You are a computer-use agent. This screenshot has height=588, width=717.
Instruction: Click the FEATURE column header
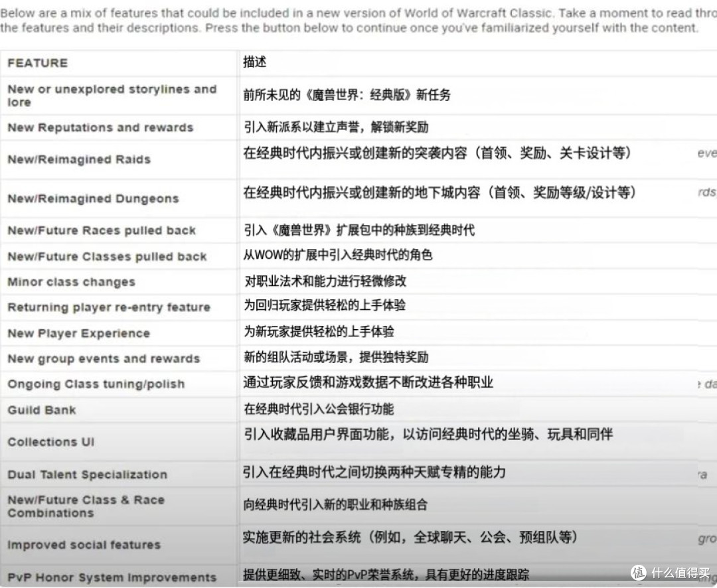[x=37, y=62]
